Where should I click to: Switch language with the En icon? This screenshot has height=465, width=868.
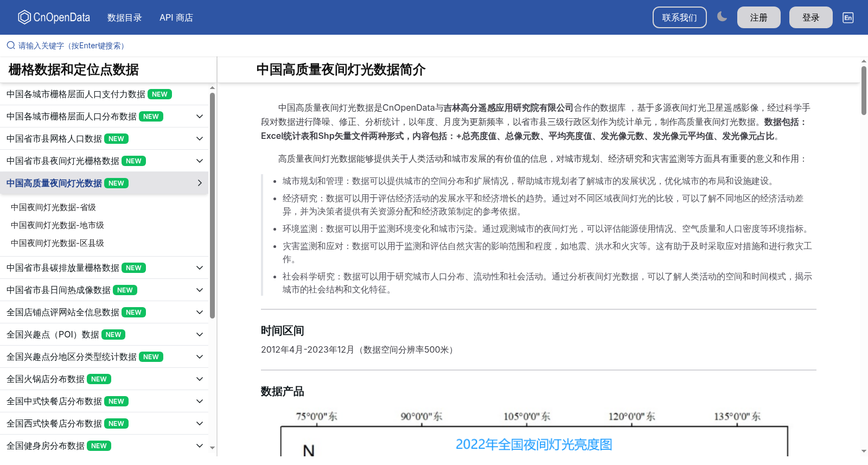(x=848, y=17)
